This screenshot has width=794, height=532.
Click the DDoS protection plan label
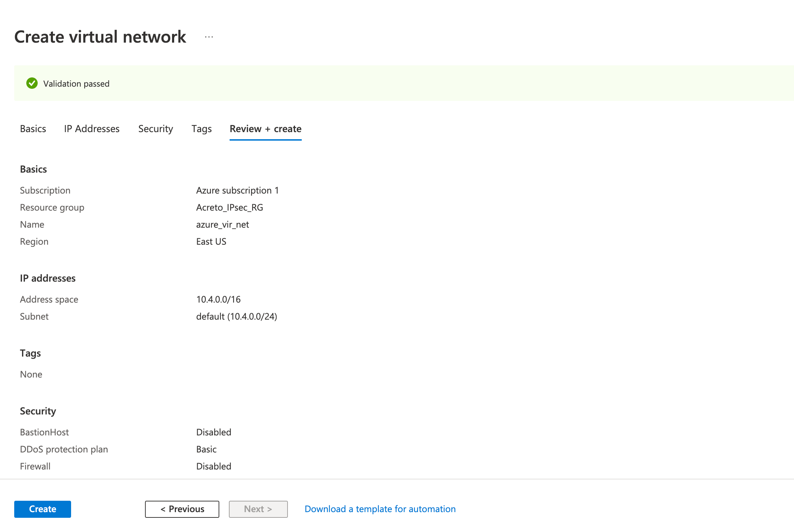tap(64, 449)
